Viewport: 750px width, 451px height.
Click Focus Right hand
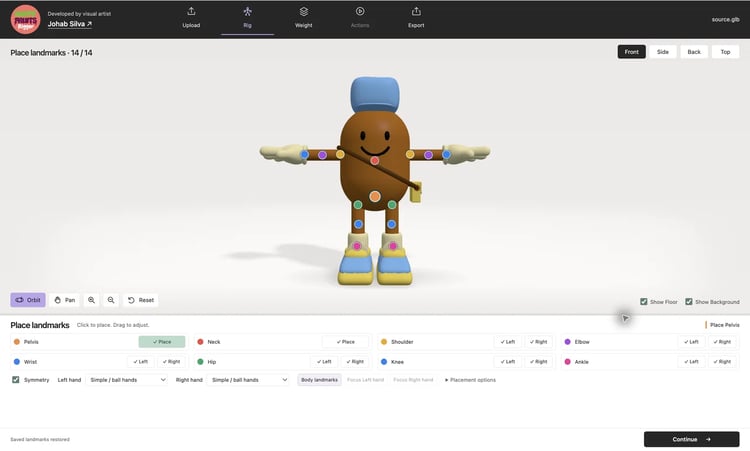click(413, 380)
